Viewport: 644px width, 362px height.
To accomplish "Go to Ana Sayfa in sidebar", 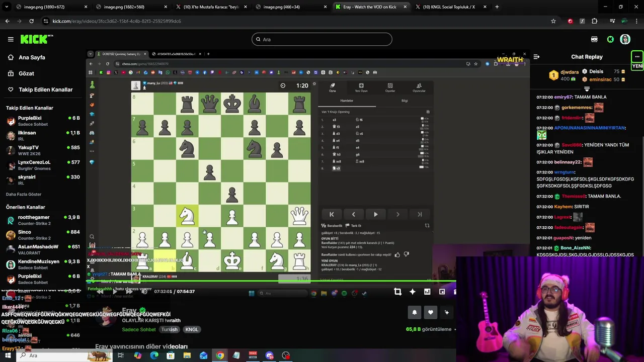I will point(32,57).
